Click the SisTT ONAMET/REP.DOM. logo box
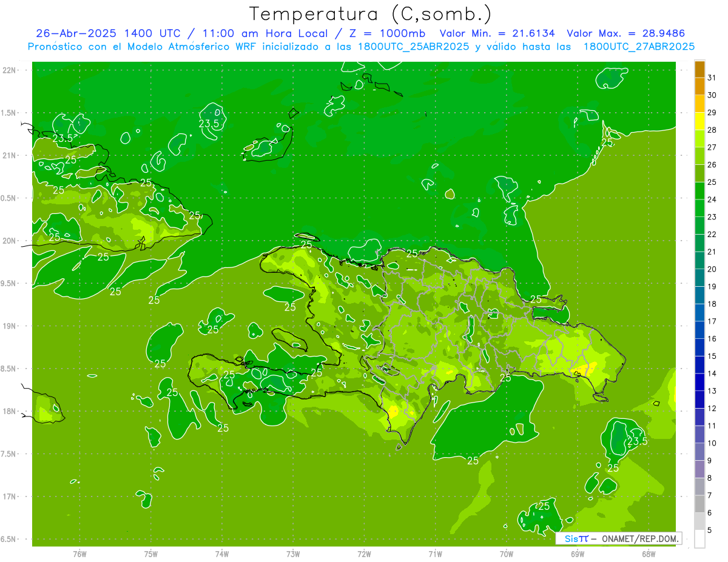The height and width of the screenshot is (562, 728). 618,538
